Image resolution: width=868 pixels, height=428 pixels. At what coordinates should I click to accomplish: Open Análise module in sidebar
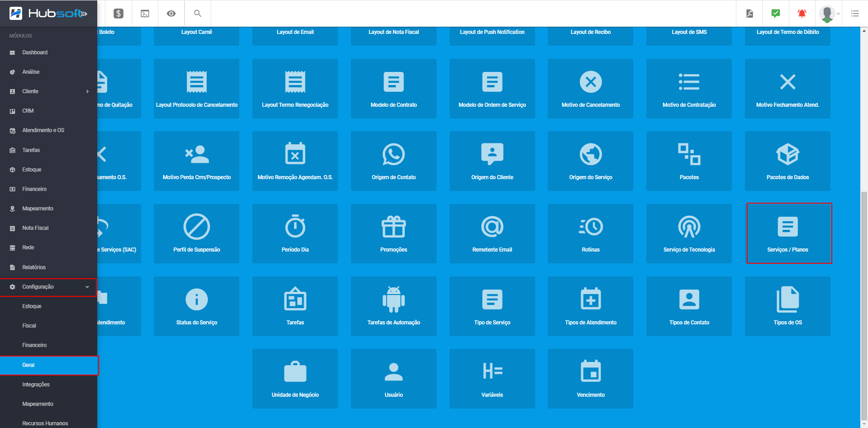pyautogui.click(x=48, y=72)
